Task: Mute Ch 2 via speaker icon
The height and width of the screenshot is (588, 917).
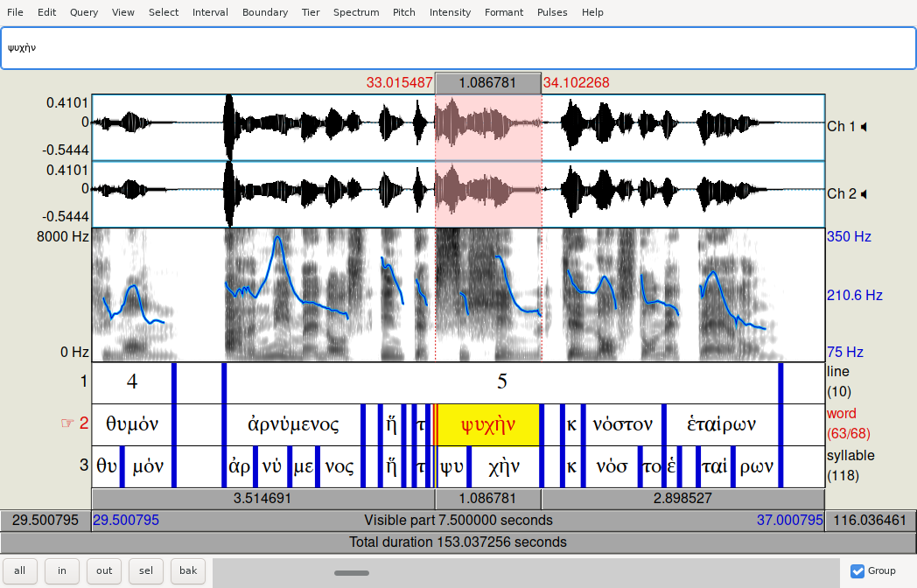Action: tap(864, 193)
